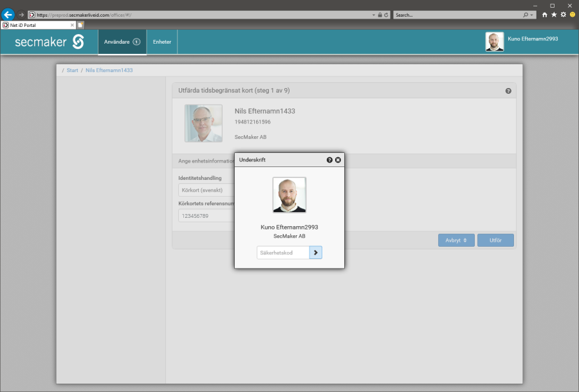
Task: Click the Start breadcrumb link
Action: point(73,70)
